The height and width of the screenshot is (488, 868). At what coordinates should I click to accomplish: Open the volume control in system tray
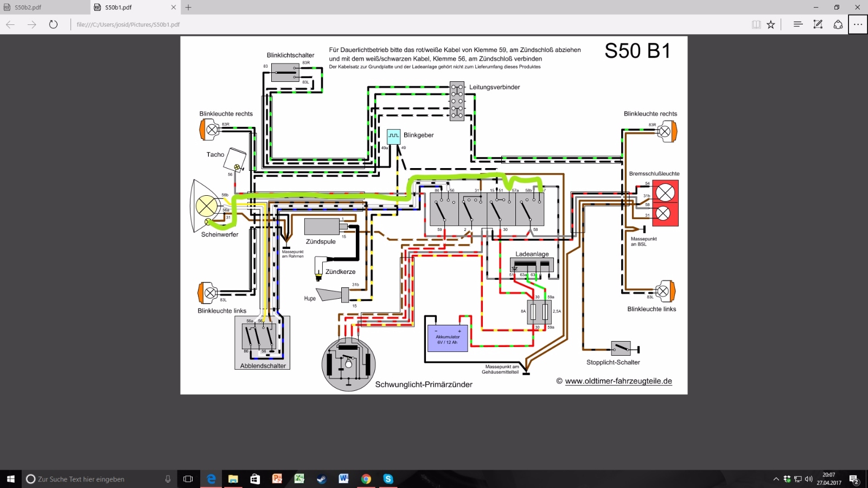point(808,479)
